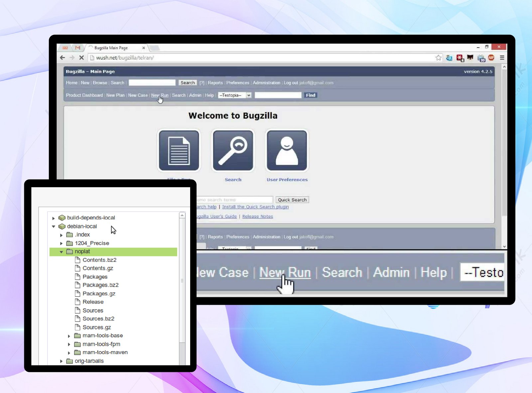Open the Administration menu link

266,83
